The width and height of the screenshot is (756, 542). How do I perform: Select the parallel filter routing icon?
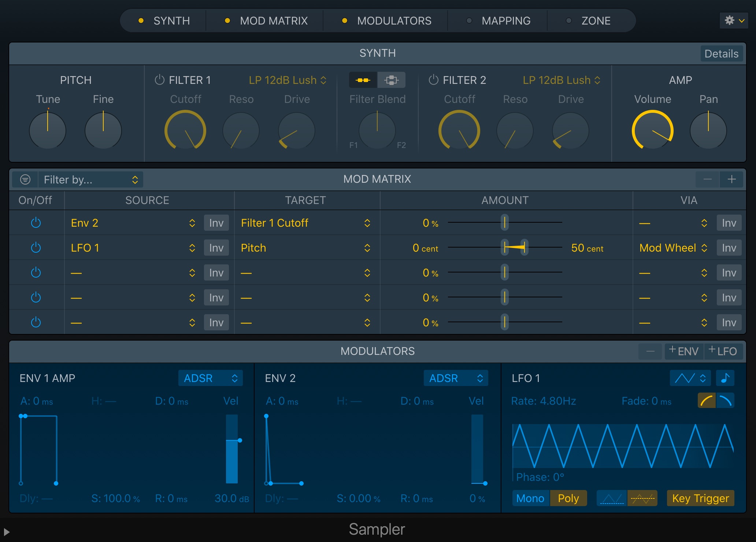pyautogui.click(x=391, y=80)
